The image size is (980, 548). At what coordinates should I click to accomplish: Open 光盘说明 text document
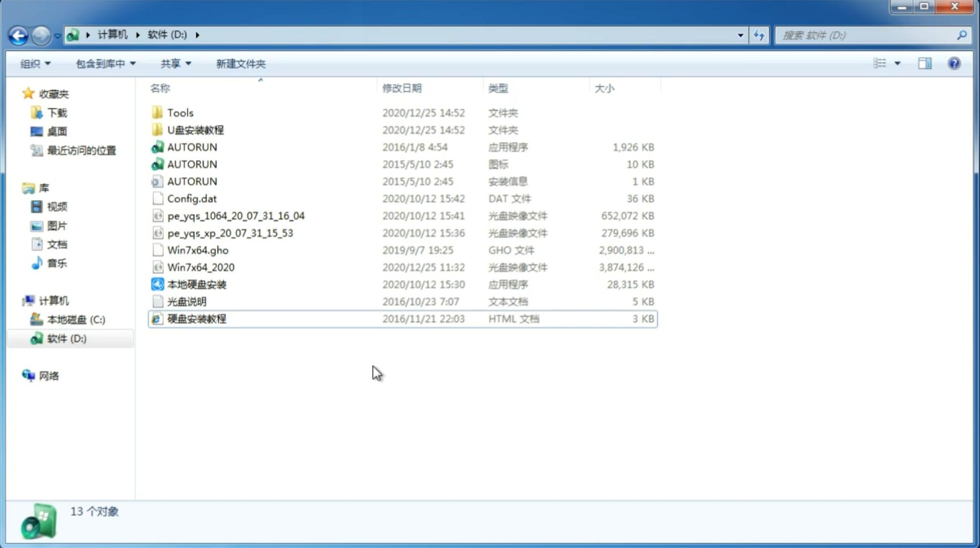(x=187, y=301)
